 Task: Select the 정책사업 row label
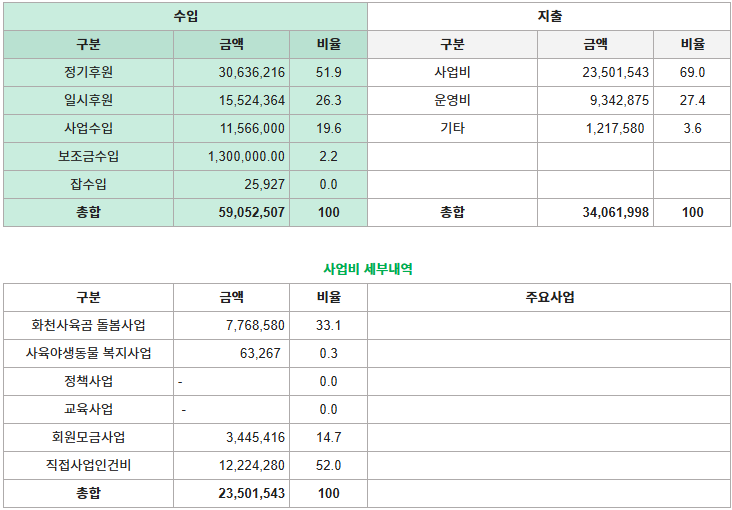[88, 382]
